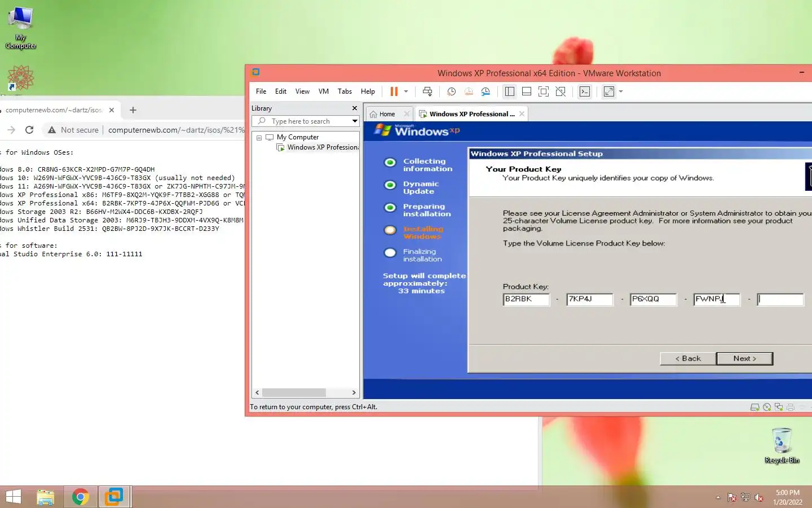Click the Chrome forward arrow
Screen dimensions: 812x508
(x=11, y=130)
